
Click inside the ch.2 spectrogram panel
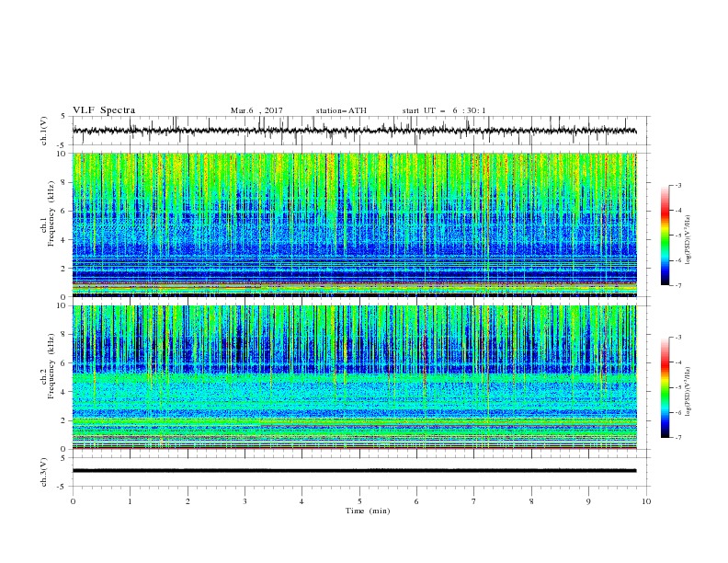coord(354,377)
